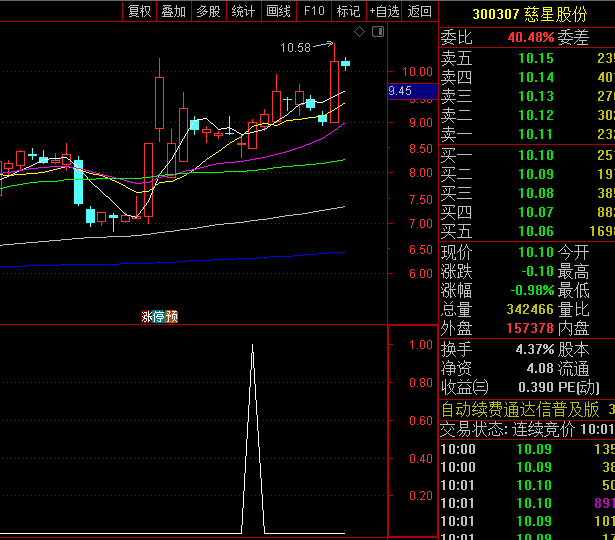
Task: Click the 股本 share capital label
Action: [573, 349]
